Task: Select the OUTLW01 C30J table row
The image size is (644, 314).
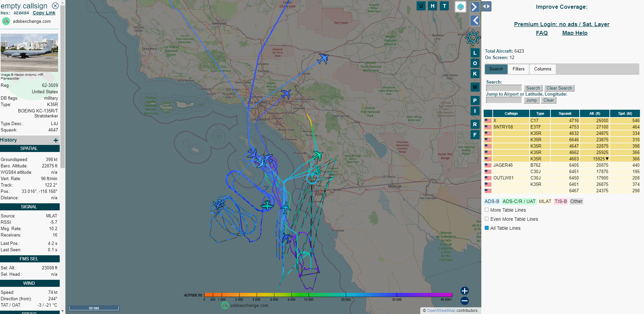Action: click(x=562, y=178)
